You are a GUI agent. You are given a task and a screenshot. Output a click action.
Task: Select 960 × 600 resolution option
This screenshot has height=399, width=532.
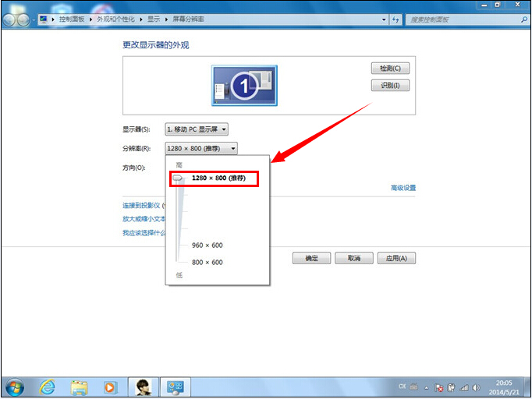coord(207,245)
